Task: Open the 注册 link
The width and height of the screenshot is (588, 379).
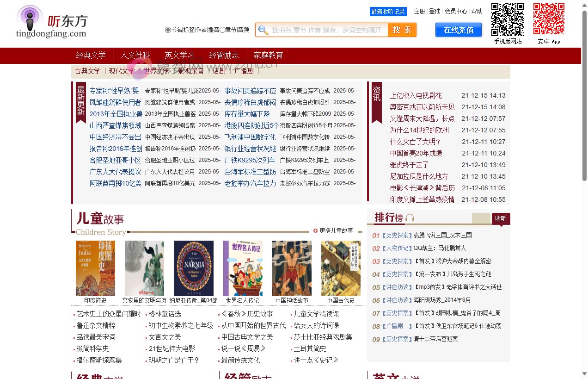Action: (x=419, y=11)
